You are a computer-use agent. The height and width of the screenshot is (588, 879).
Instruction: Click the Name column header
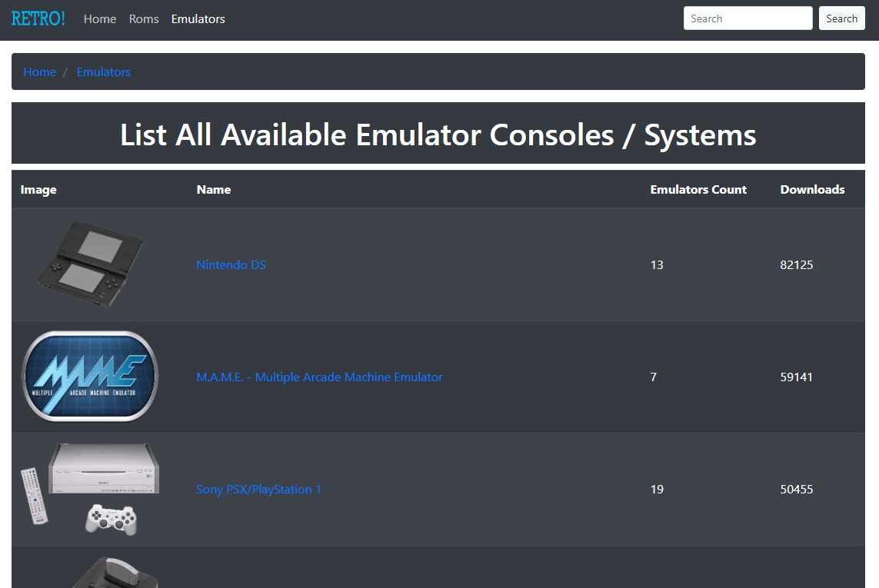pos(214,189)
